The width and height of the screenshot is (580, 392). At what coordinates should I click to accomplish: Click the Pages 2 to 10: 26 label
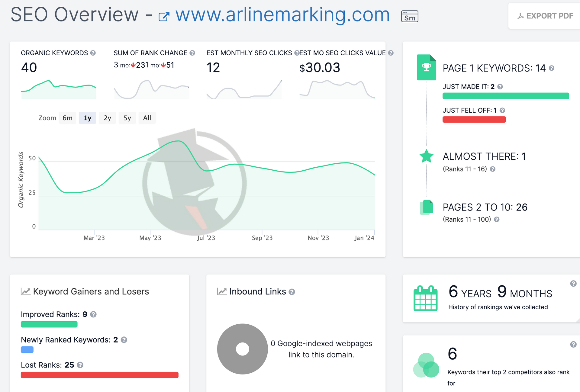[x=485, y=207]
